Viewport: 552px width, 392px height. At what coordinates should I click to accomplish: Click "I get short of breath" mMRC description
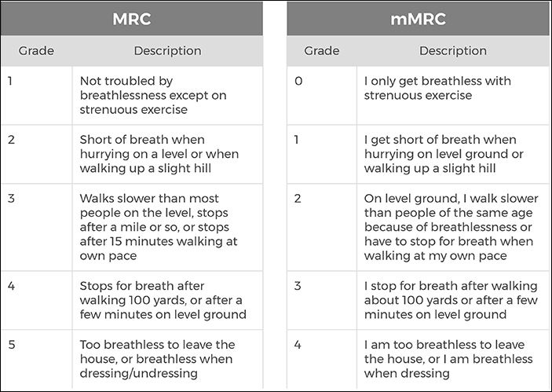click(444, 154)
